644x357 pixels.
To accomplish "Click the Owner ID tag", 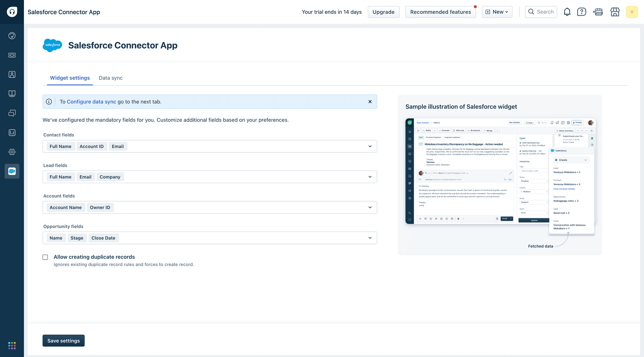I will click(100, 207).
